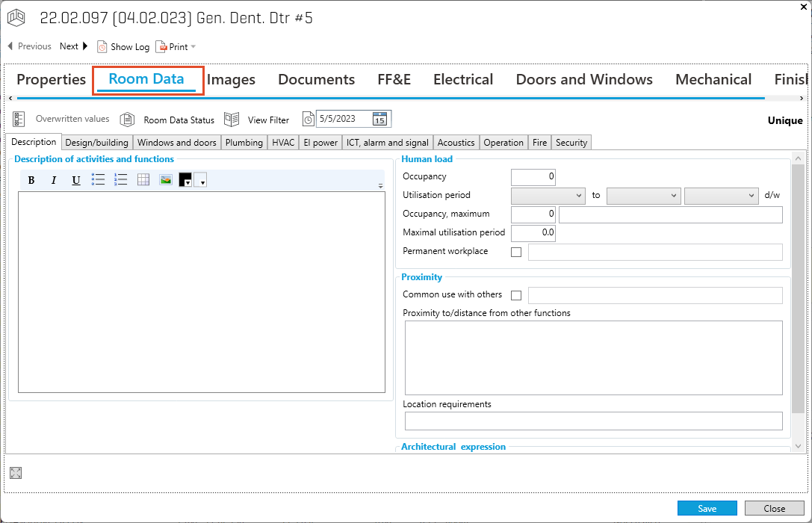Check the Common use with others box

click(516, 296)
